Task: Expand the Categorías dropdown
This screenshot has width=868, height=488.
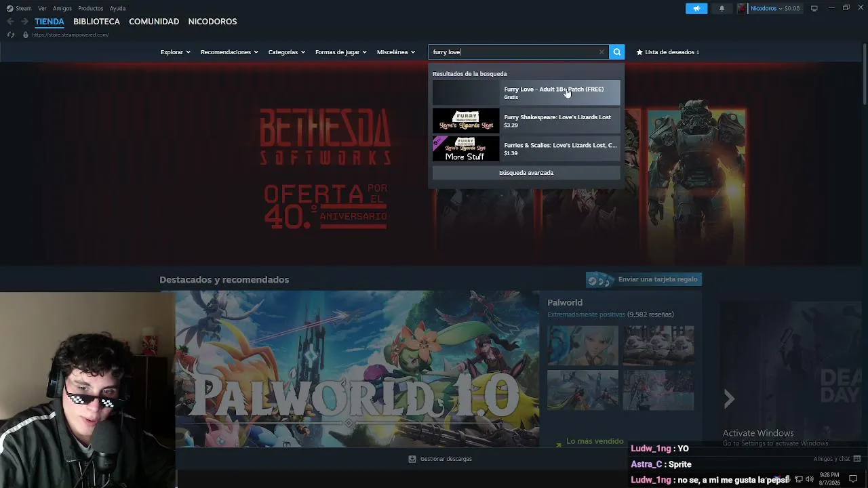Action: (286, 52)
